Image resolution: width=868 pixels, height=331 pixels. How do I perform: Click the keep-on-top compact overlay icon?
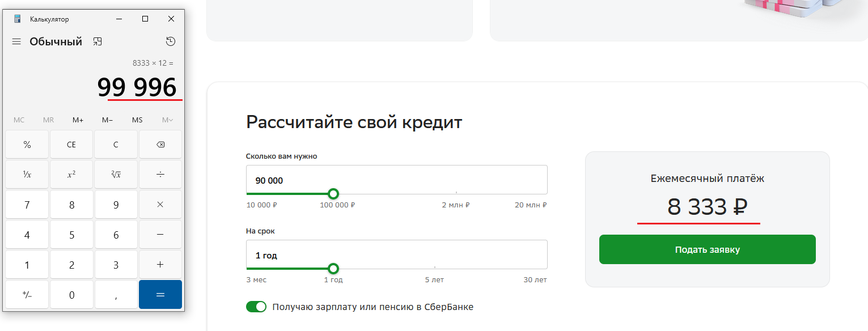click(98, 41)
